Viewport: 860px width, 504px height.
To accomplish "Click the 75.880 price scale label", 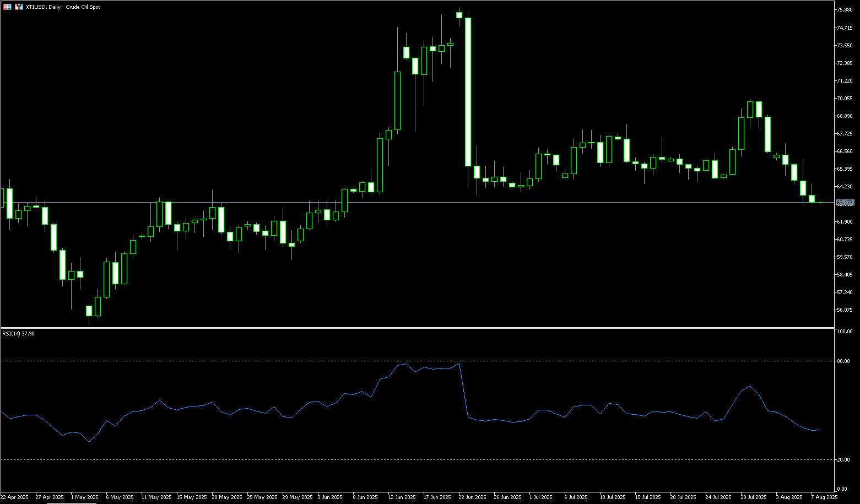I will point(845,10).
